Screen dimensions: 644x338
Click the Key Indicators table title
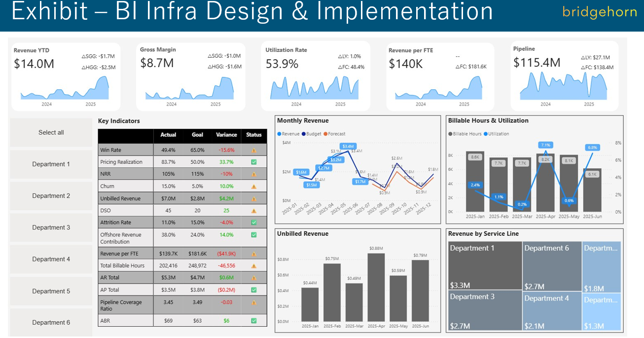click(119, 121)
